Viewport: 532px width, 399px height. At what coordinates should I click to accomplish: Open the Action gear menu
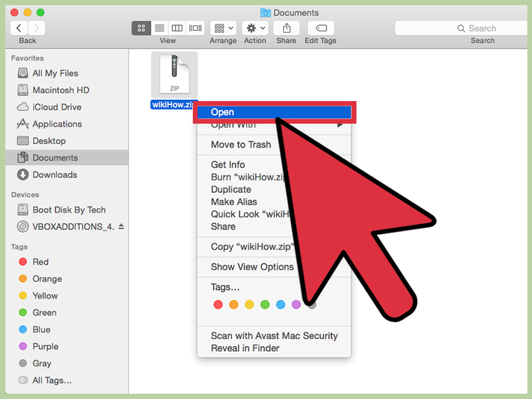[255, 28]
